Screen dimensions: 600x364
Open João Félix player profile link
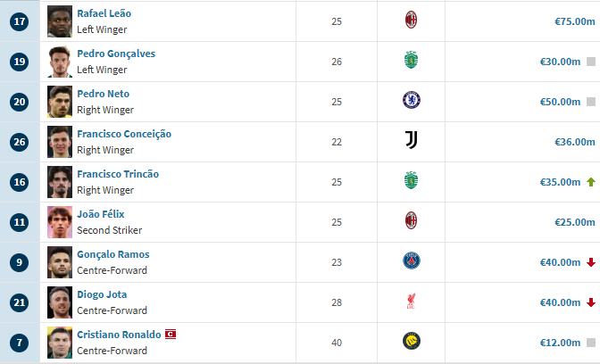101,214
